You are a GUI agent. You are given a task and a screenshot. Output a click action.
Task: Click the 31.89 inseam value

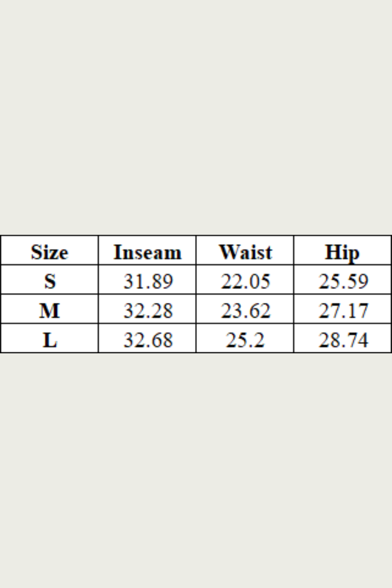click(x=147, y=281)
